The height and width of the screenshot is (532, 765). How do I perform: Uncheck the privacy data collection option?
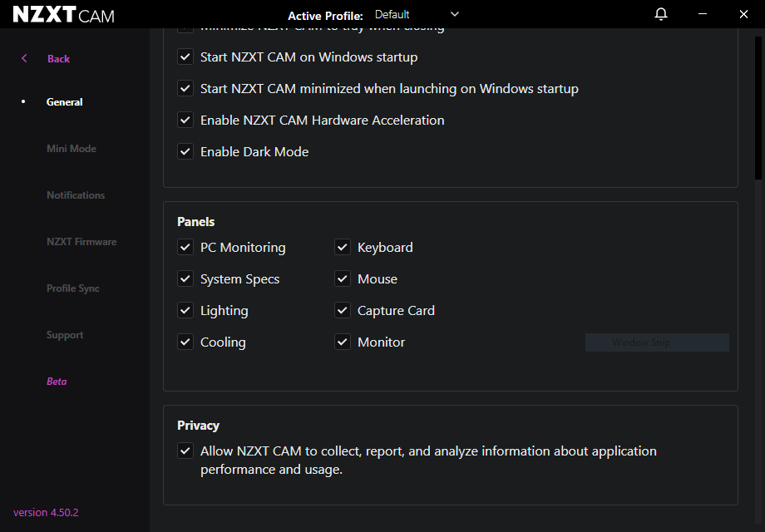click(x=185, y=451)
